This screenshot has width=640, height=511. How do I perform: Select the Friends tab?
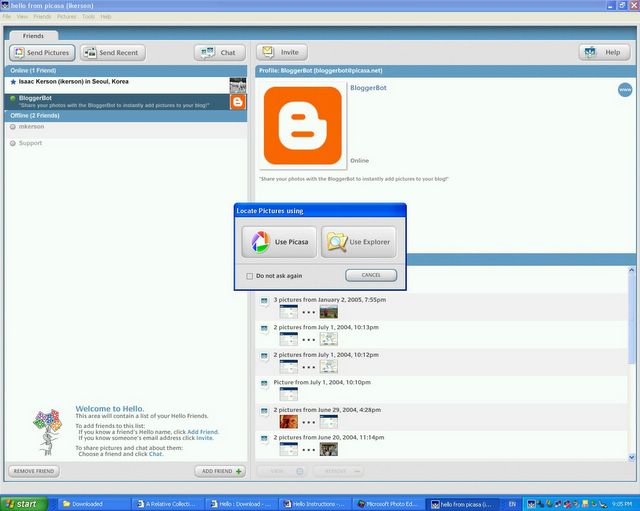[33, 36]
